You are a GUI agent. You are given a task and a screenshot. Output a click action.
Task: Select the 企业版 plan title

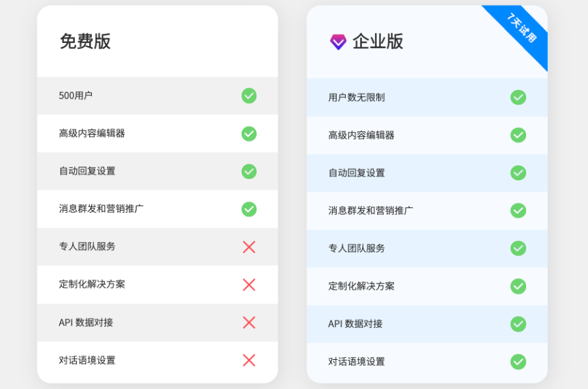[378, 41]
